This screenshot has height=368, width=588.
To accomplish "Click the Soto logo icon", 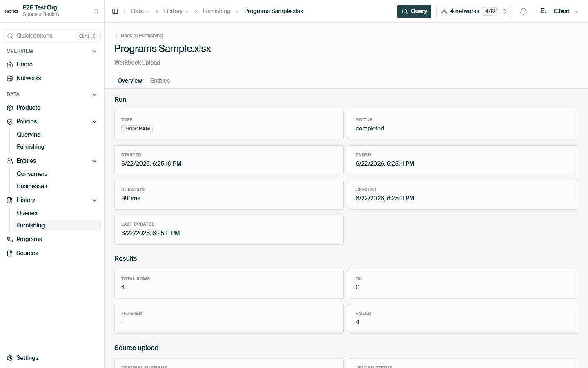I will (11, 11).
